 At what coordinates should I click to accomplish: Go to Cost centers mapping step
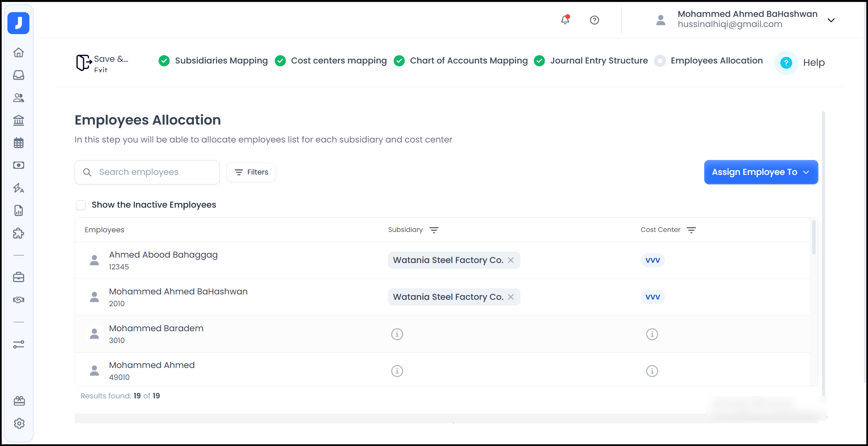(338, 61)
